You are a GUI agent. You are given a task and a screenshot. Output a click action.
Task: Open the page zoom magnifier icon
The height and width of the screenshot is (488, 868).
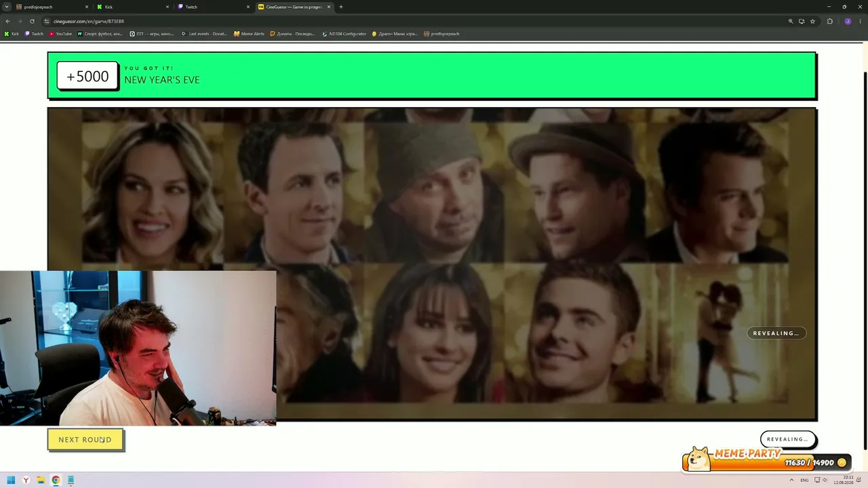click(791, 21)
